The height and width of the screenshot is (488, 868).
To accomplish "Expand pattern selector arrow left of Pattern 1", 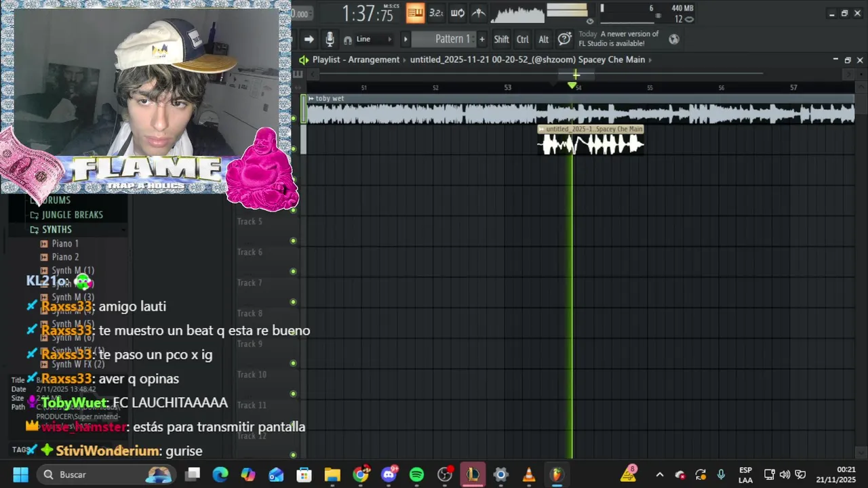I will [406, 39].
